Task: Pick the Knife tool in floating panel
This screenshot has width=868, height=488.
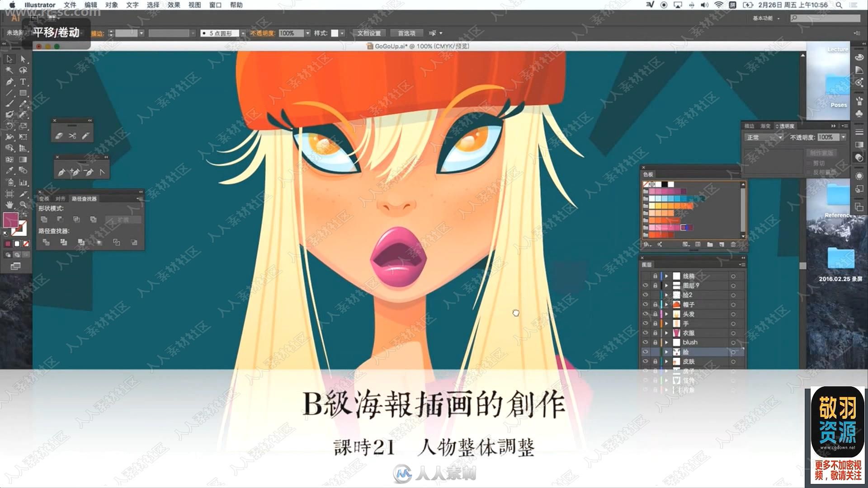Action: pos(86,136)
